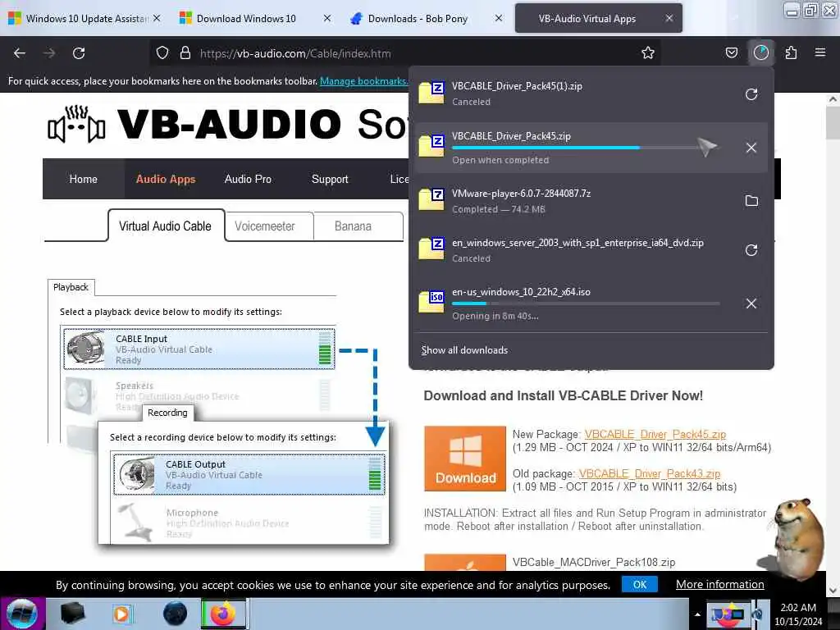Switch to Download Windows 10 tab
The width and height of the screenshot is (840, 630).
[x=246, y=18]
